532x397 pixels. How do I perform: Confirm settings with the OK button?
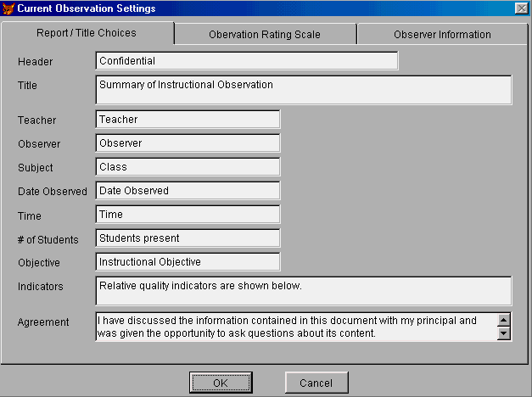tap(221, 383)
